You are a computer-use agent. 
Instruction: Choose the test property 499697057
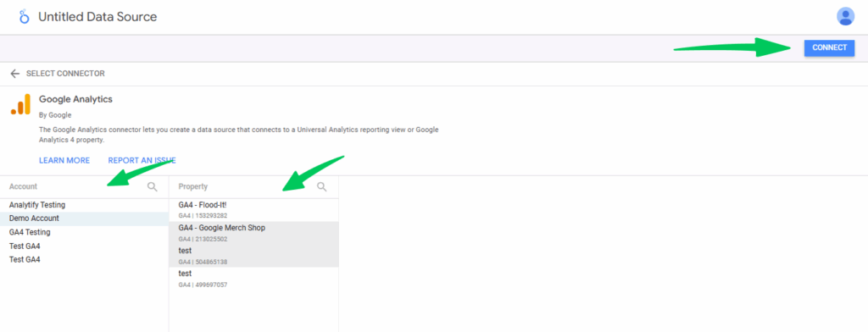click(x=254, y=279)
